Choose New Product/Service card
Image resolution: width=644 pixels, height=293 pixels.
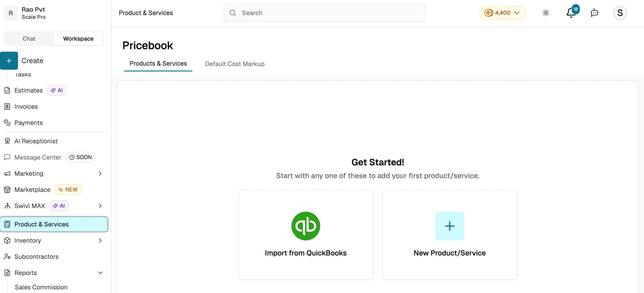point(449,235)
